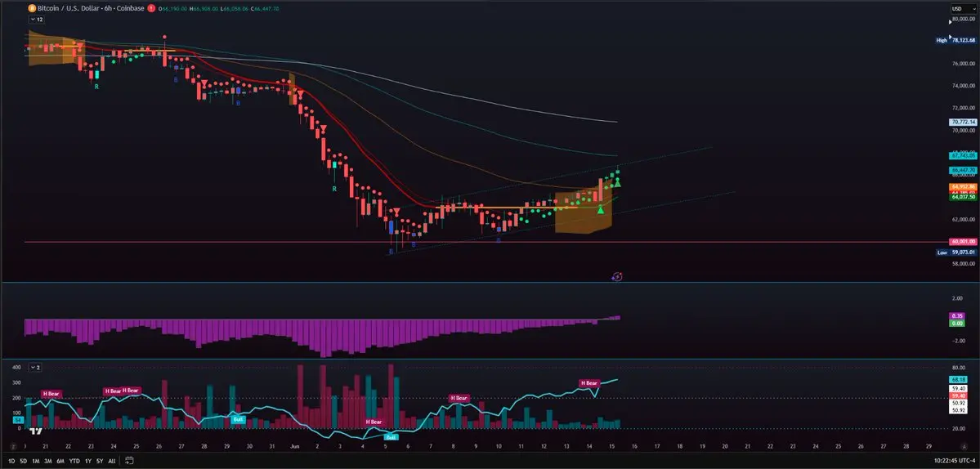
Task: Open the go-to-date calendar icon
Action: click(x=129, y=461)
